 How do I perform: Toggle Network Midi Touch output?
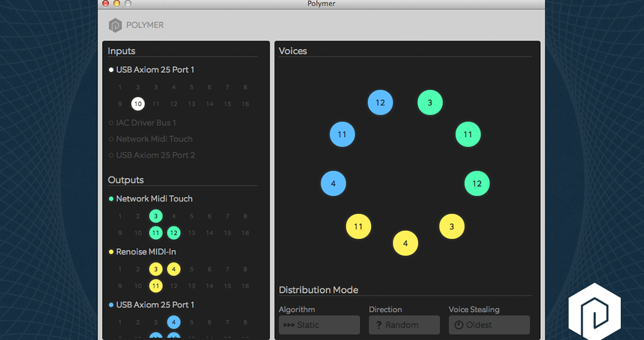pos(150,199)
